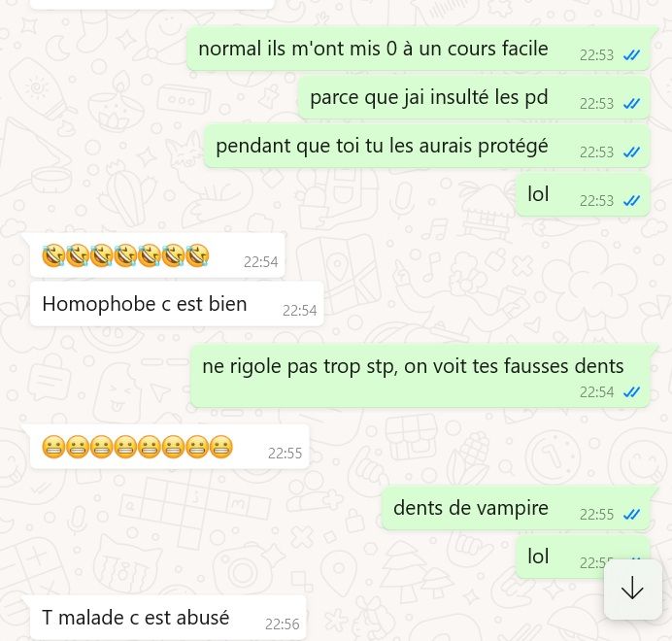Click 'normal ils m'ont mis 0' message text
This screenshot has width=672, height=641.
pyautogui.click(x=373, y=49)
